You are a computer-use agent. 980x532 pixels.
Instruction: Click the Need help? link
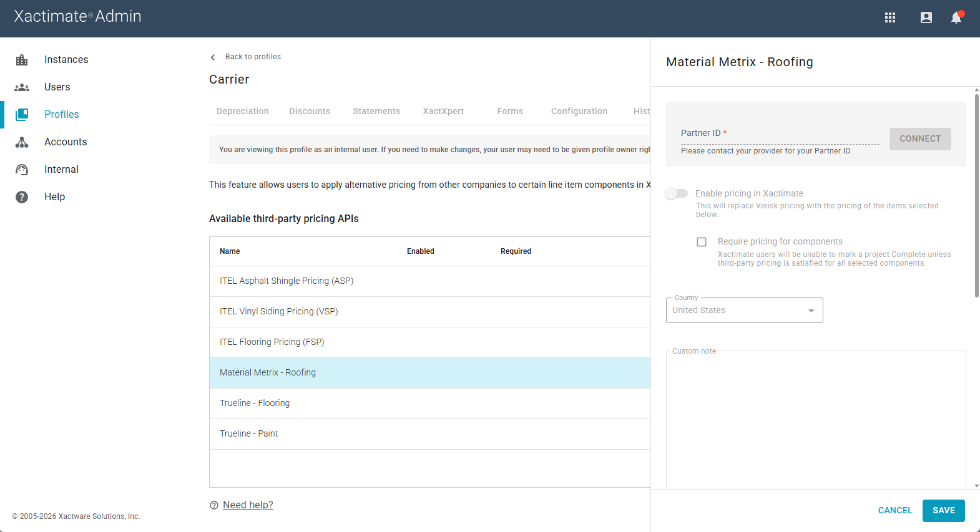(x=248, y=505)
